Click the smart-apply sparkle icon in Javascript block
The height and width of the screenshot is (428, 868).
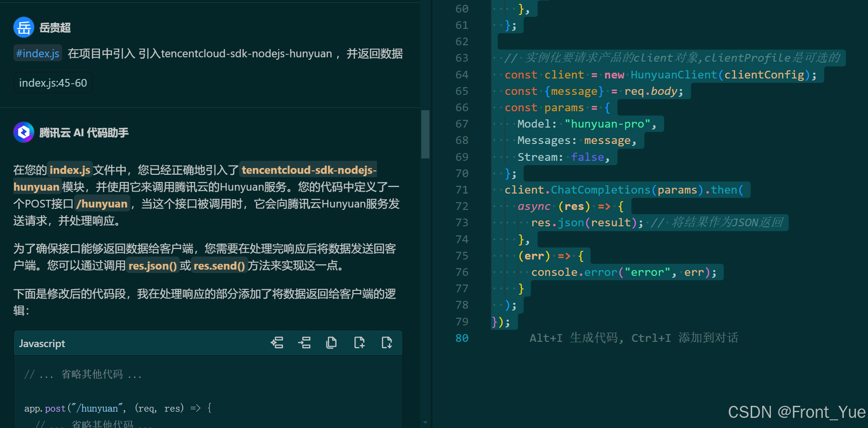(277, 343)
